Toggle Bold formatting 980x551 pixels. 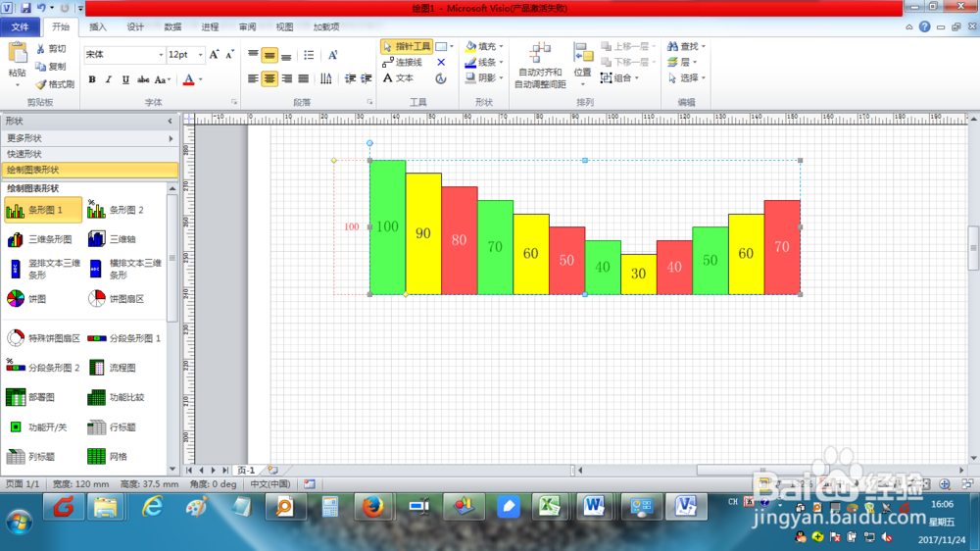[x=92, y=79]
